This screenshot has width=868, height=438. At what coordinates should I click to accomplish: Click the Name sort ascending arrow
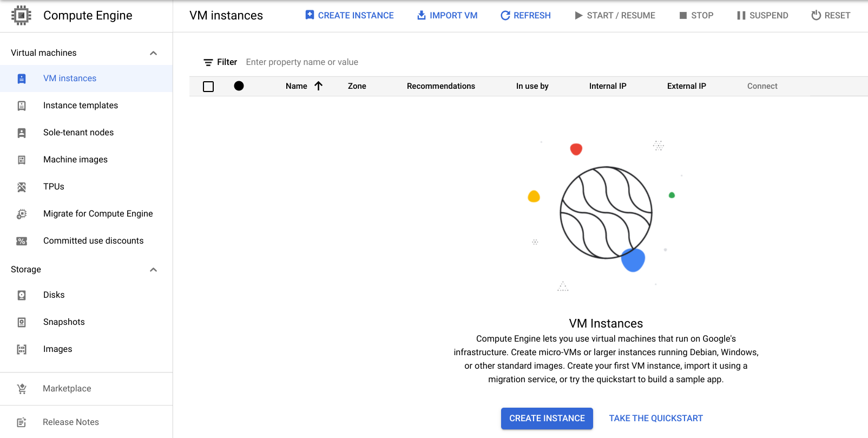coord(318,86)
